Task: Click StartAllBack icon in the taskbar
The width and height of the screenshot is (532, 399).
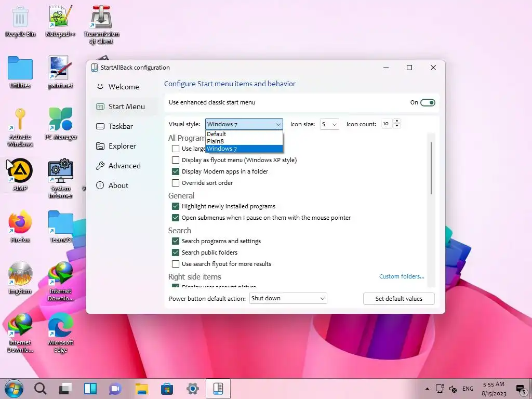Action: [218, 389]
